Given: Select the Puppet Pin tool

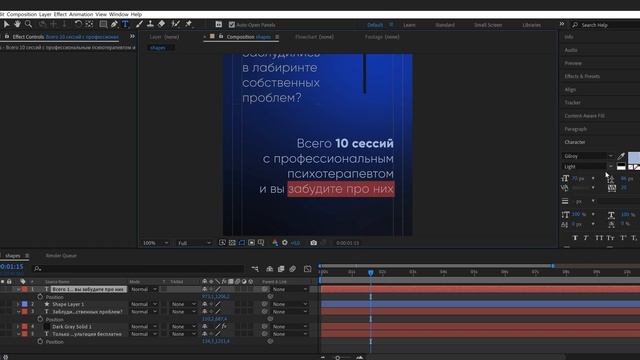Looking at the screenshot, I should click(189, 24).
